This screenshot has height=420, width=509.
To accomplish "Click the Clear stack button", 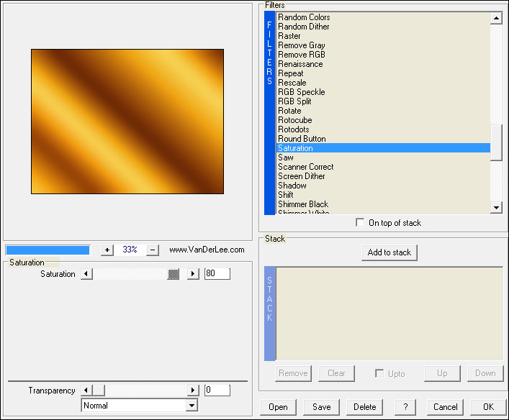I will 336,373.
